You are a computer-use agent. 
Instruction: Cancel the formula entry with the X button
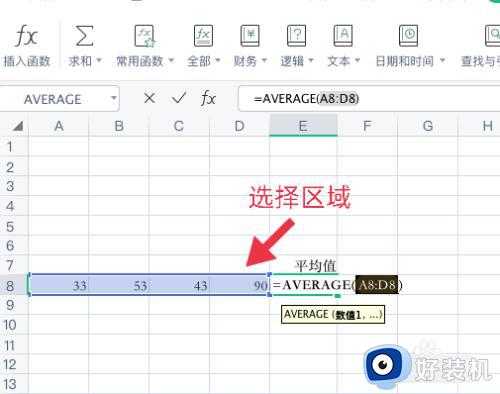[x=149, y=98]
